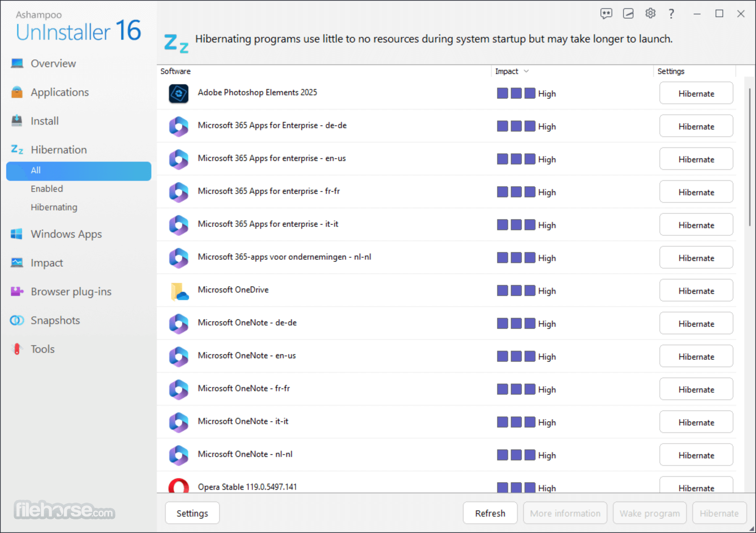Select the Microsoft 365 Enterprise de-de icon

178,127
